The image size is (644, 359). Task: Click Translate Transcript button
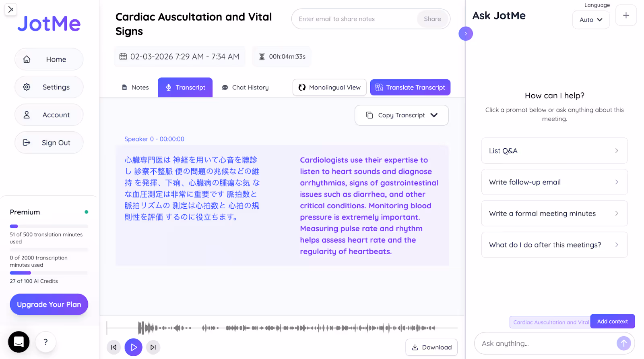point(410,87)
